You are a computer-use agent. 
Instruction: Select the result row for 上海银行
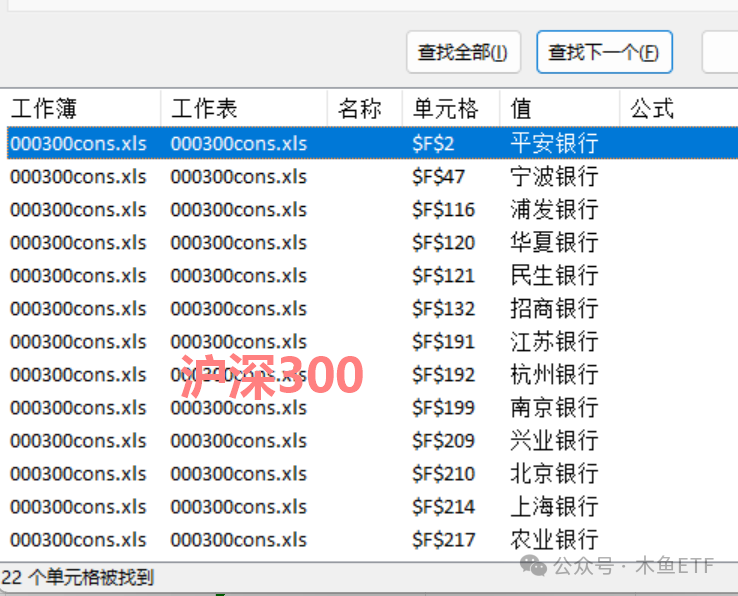click(372, 507)
